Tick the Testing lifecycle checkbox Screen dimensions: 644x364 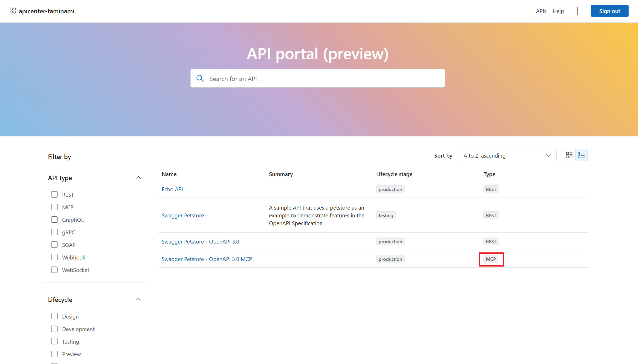tap(54, 342)
